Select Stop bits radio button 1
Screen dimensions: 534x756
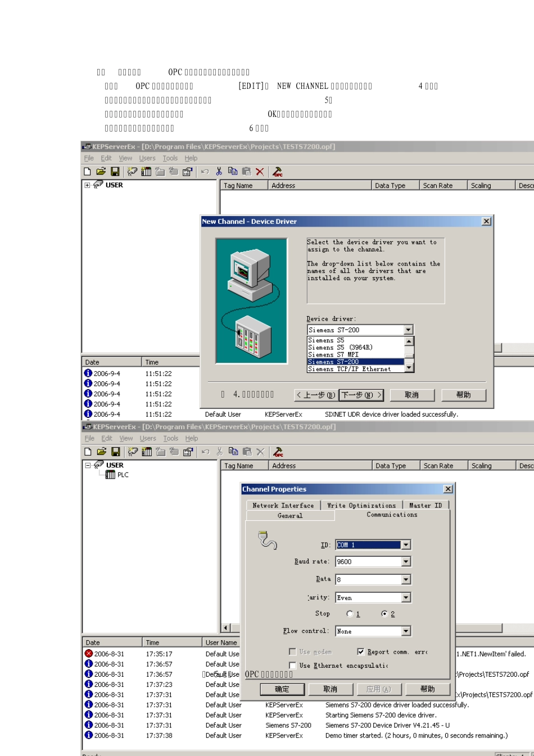350,614
